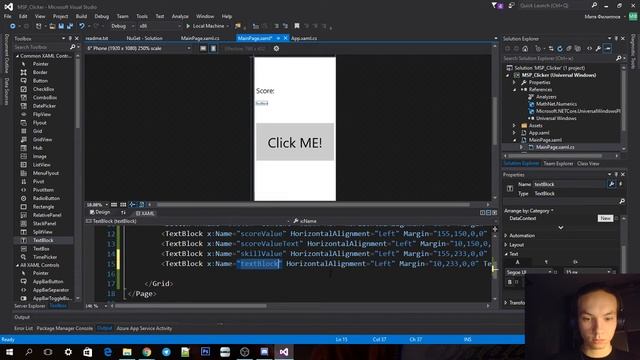Select the CheckBox control in Toolbox
640x360 pixels.
point(43,89)
